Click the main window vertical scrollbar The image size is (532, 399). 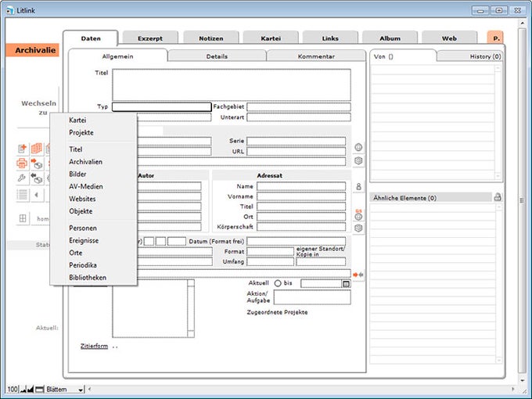[x=523, y=200]
